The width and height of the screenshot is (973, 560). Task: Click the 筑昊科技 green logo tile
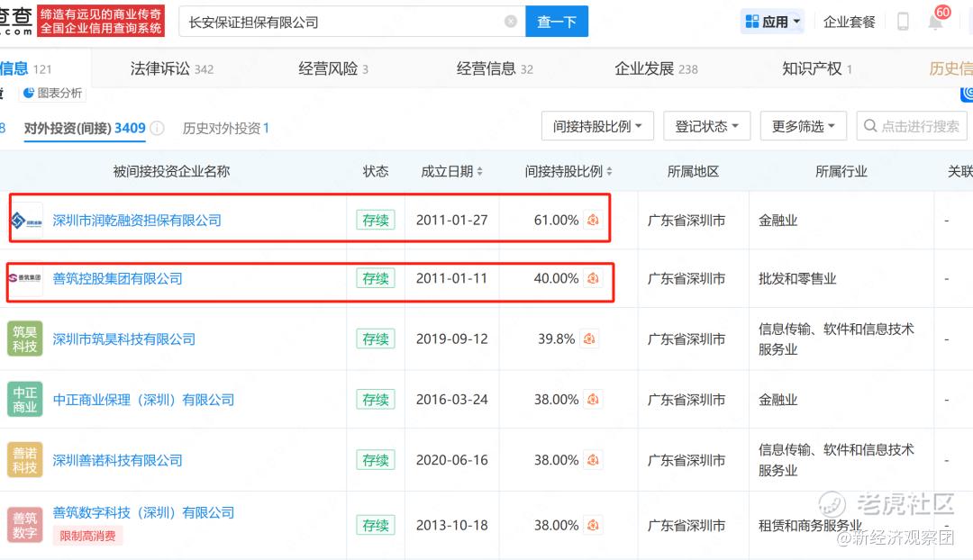coord(25,339)
